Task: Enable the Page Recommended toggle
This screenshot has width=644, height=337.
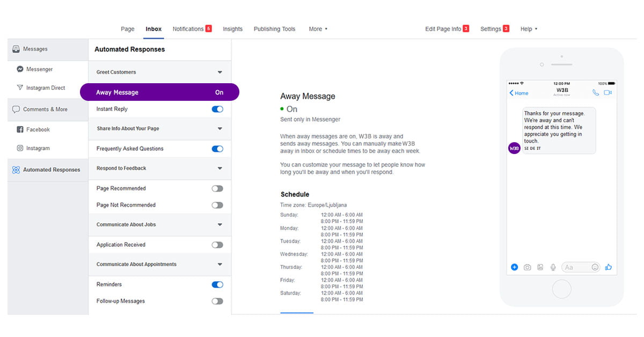Action: point(217,189)
